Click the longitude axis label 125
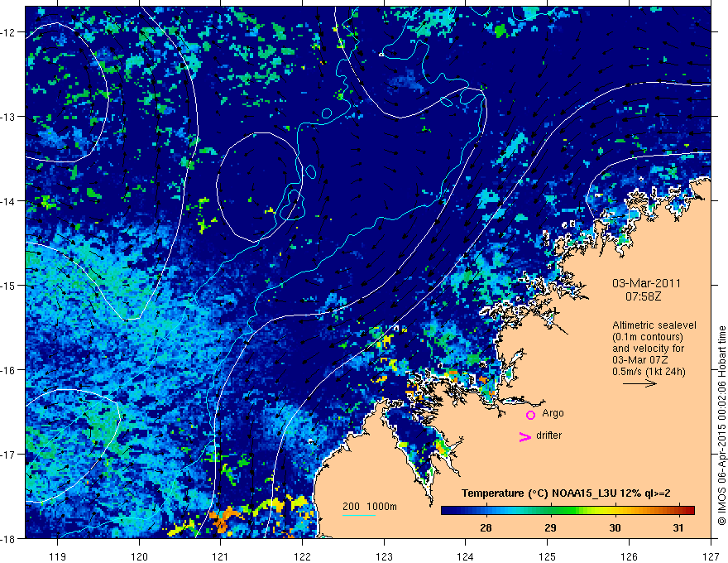728x563 pixels. pos(548,556)
